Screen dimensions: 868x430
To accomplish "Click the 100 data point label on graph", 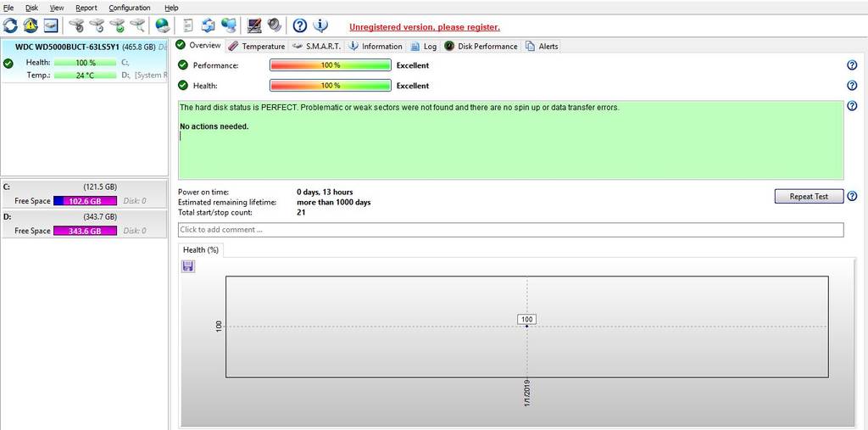I will (x=527, y=319).
